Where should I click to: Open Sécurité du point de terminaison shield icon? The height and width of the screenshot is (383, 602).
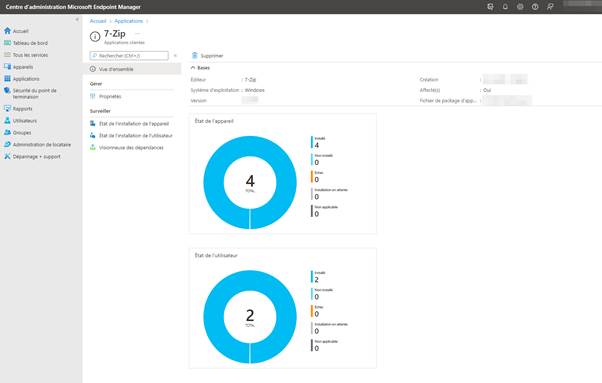tap(7, 91)
